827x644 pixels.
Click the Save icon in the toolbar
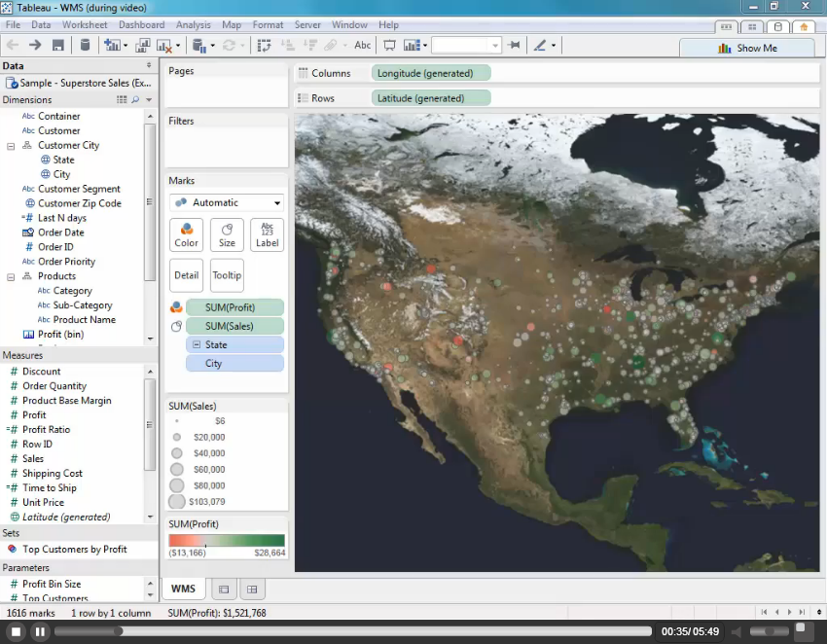click(58, 45)
